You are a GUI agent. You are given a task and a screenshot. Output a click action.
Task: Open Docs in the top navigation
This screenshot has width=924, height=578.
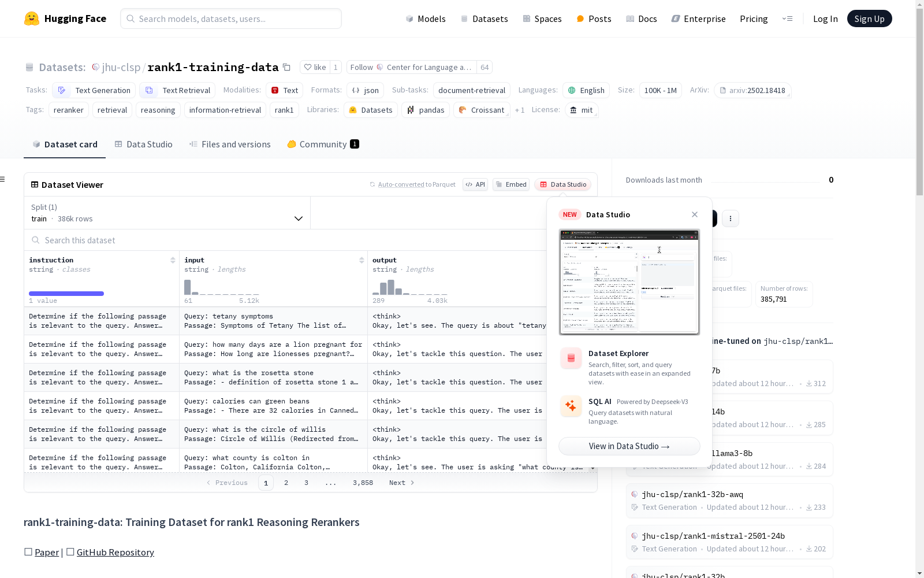tap(642, 18)
